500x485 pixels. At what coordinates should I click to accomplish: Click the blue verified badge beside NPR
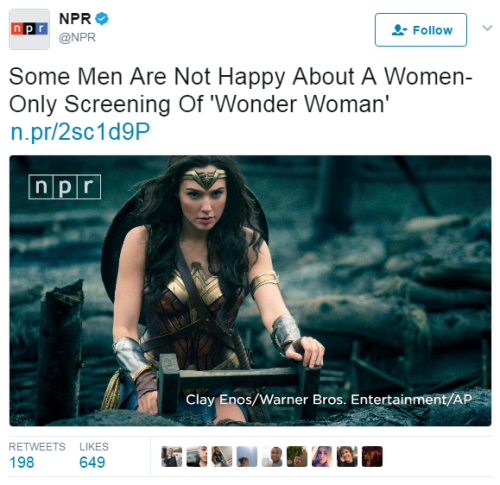click(102, 19)
